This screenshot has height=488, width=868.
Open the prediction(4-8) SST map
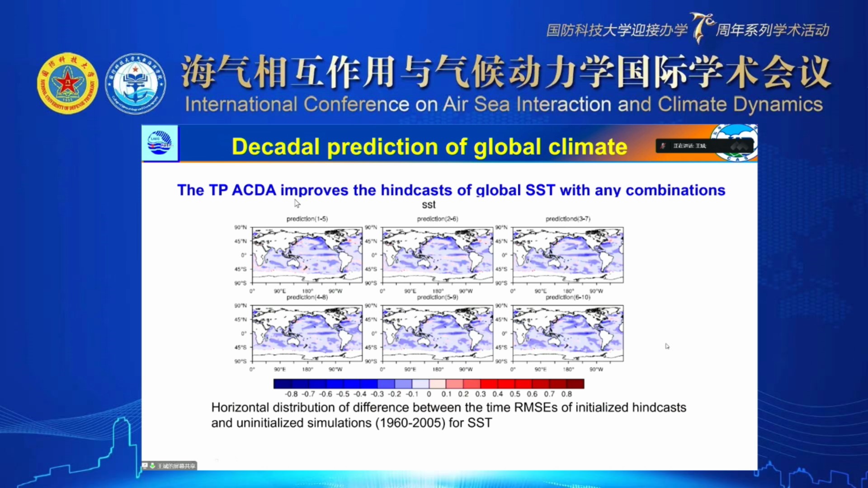307,333
